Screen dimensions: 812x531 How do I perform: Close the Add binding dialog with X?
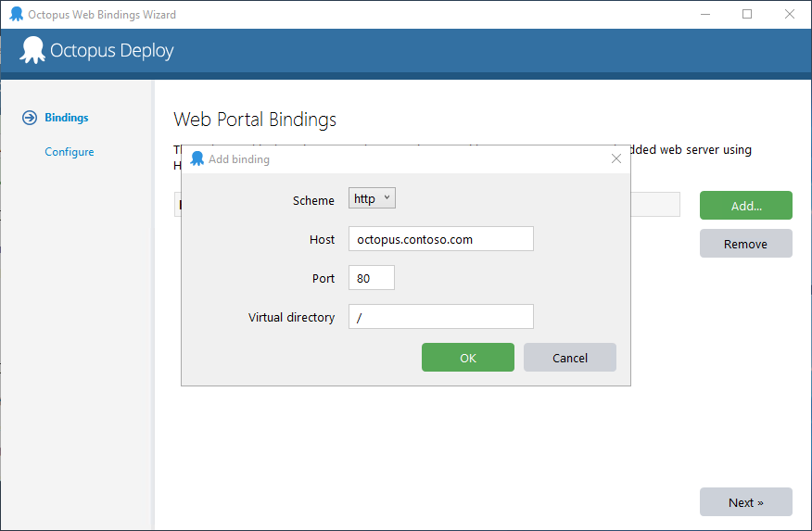(616, 158)
